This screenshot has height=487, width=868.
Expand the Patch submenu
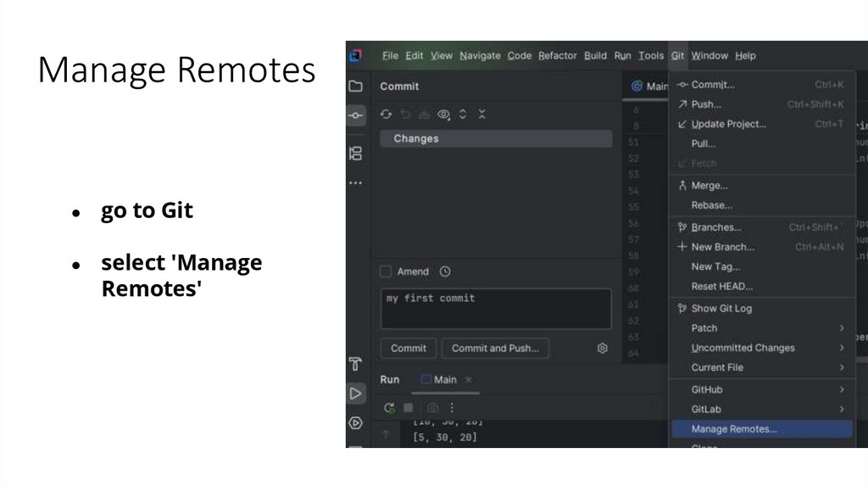tap(762, 328)
